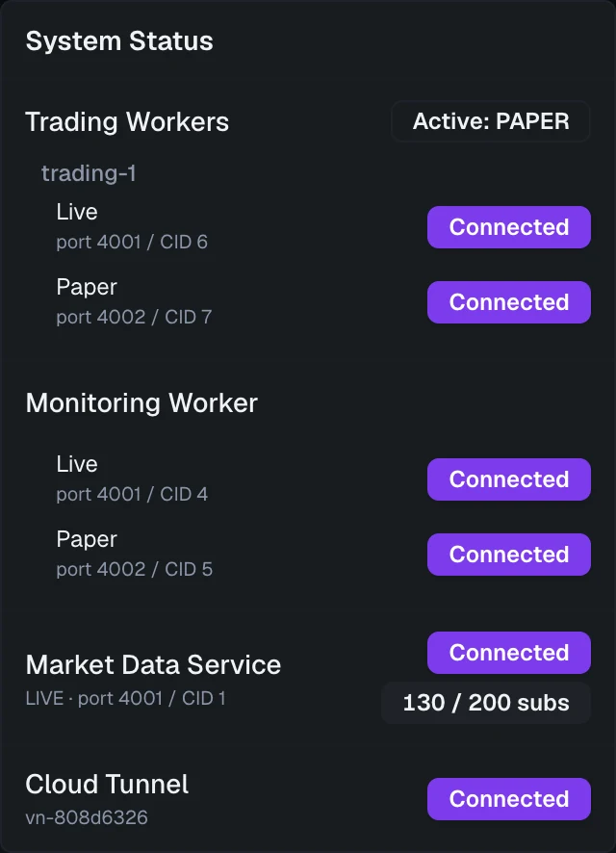Image resolution: width=616 pixels, height=853 pixels.
Task: Click Monitoring Worker Paper Connected badge
Action: (509, 555)
